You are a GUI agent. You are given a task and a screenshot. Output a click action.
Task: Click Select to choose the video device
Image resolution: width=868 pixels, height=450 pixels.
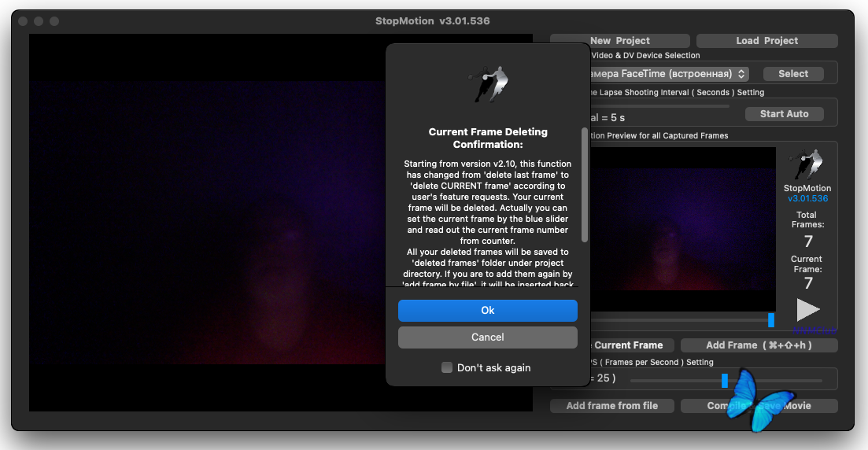pyautogui.click(x=793, y=74)
